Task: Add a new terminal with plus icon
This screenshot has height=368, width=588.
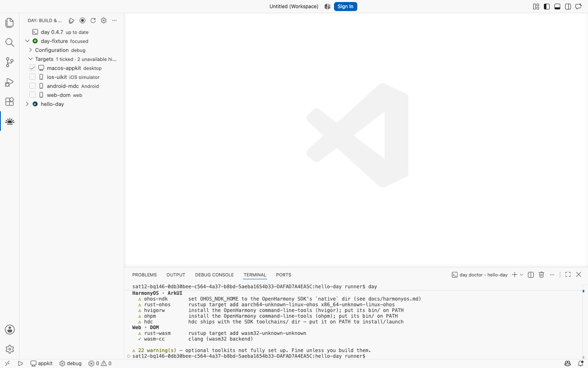Action: (514, 275)
